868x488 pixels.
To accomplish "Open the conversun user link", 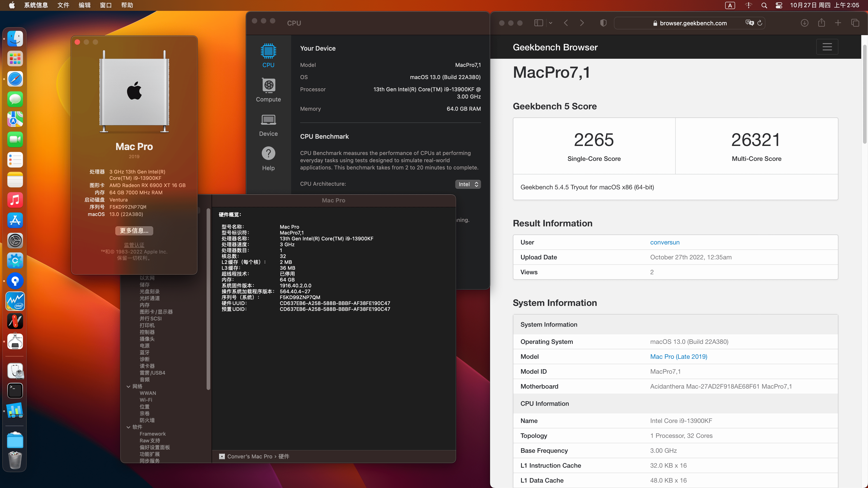I will pos(665,242).
